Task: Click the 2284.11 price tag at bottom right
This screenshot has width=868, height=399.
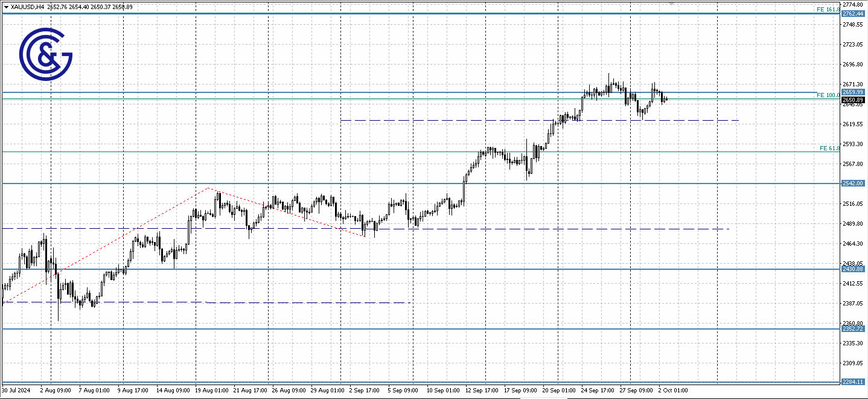Action: click(852, 381)
